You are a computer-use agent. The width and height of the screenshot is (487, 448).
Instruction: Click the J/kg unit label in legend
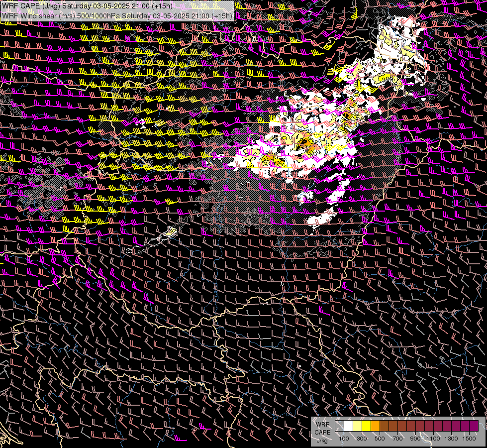(322, 441)
